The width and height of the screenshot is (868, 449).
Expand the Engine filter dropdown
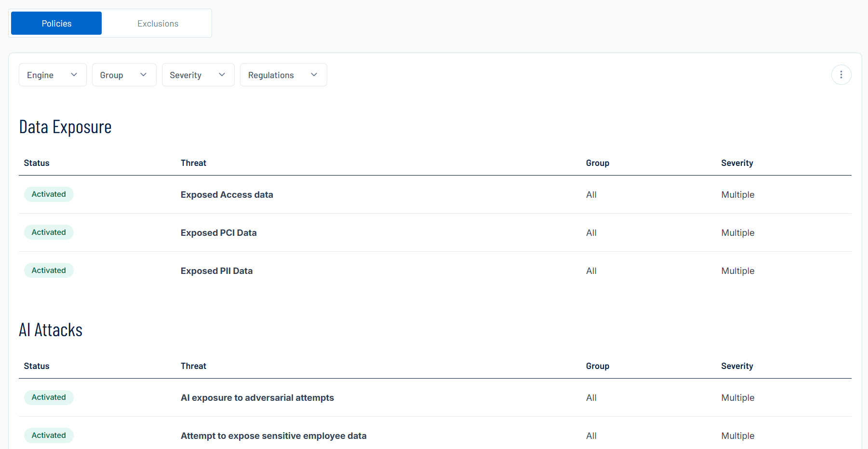point(53,75)
